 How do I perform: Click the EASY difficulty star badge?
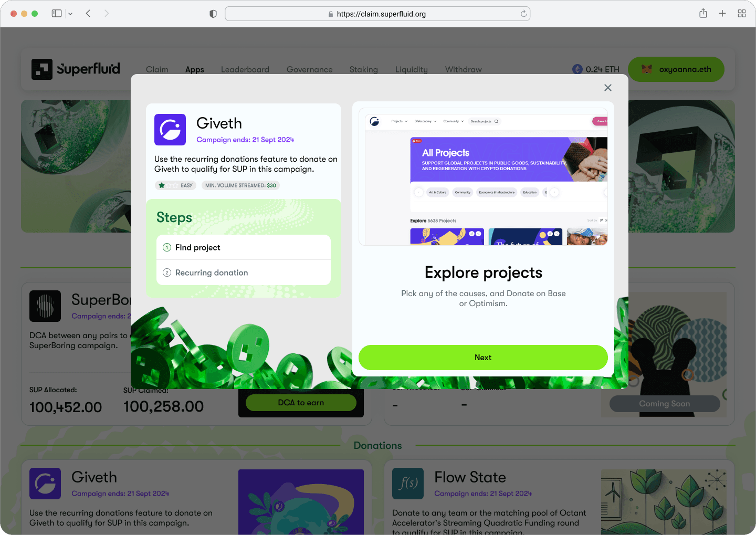(x=175, y=185)
